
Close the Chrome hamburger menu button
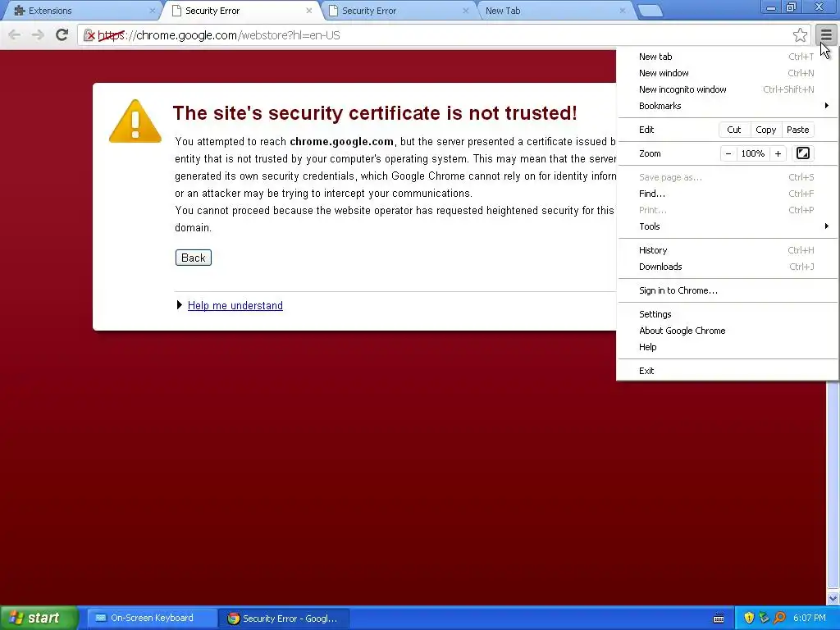[x=826, y=35]
